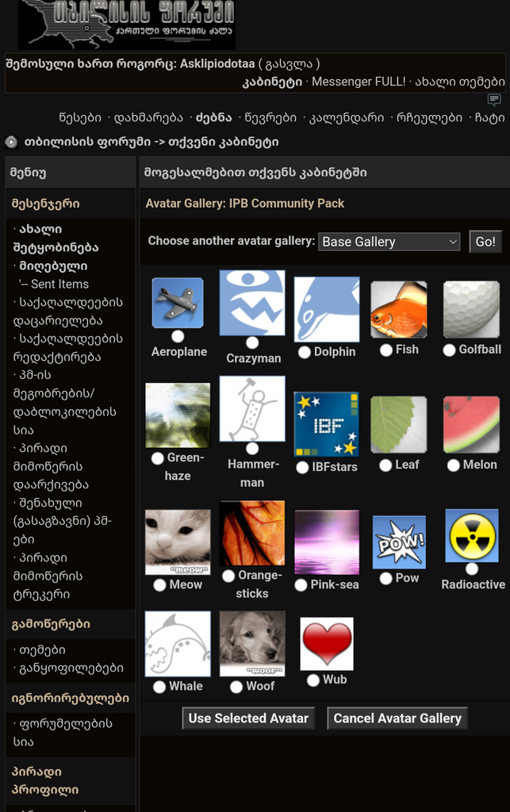Select the Pink-sea radio button
510x812 pixels.
(x=301, y=585)
